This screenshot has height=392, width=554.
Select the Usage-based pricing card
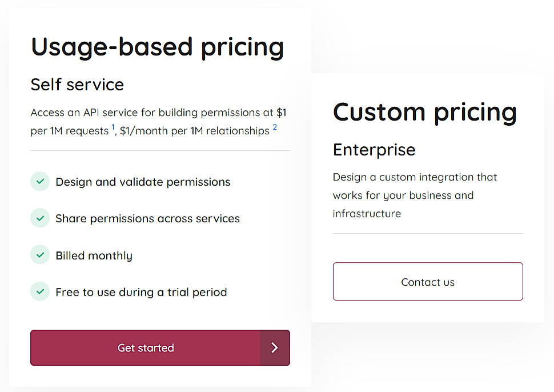tap(159, 194)
